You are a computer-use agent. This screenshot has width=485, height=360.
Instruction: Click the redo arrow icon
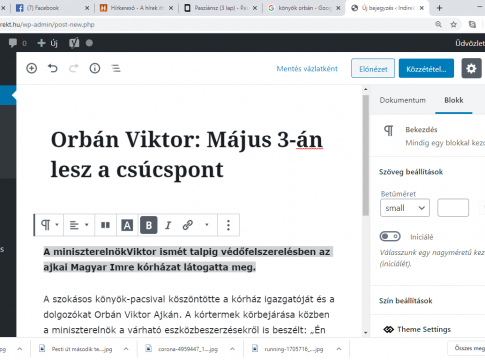[x=74, y=68]
